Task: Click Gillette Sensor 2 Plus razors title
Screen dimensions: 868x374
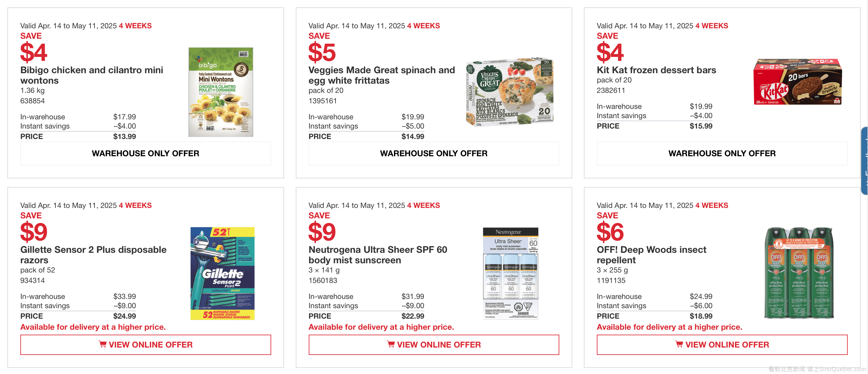Action: (93, 254)
